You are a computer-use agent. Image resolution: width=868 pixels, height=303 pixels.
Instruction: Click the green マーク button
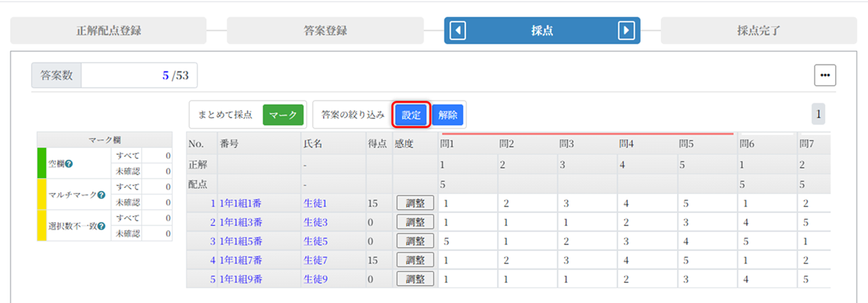283,115
